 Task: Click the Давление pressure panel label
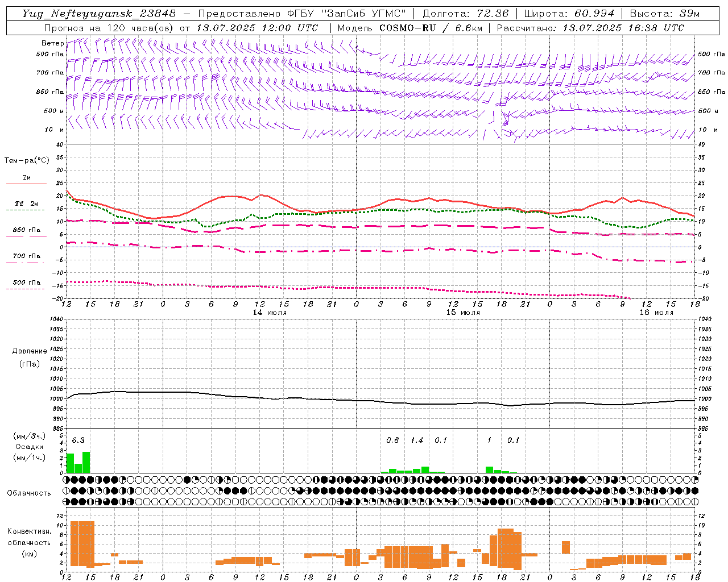(30, 351)
